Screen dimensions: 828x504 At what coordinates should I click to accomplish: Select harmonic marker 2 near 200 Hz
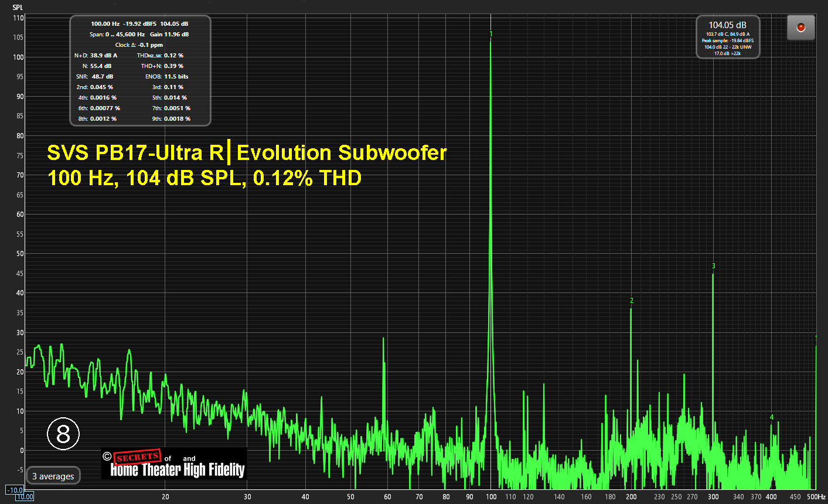click(631, 301)
